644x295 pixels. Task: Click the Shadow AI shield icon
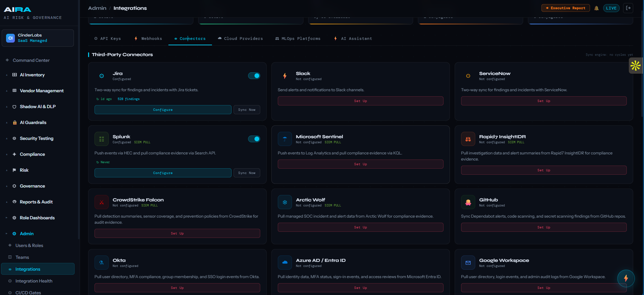pyautogui.click(x=15, y=106)
